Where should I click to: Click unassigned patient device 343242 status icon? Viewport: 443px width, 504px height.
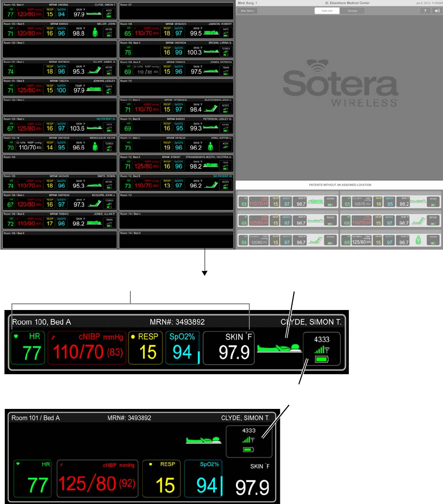tap(330, 202)
